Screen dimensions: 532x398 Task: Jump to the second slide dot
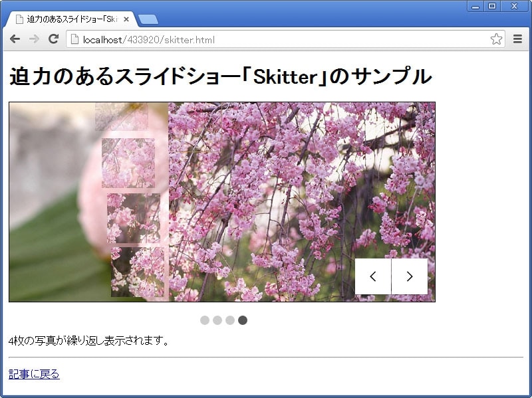click(217, 320)
